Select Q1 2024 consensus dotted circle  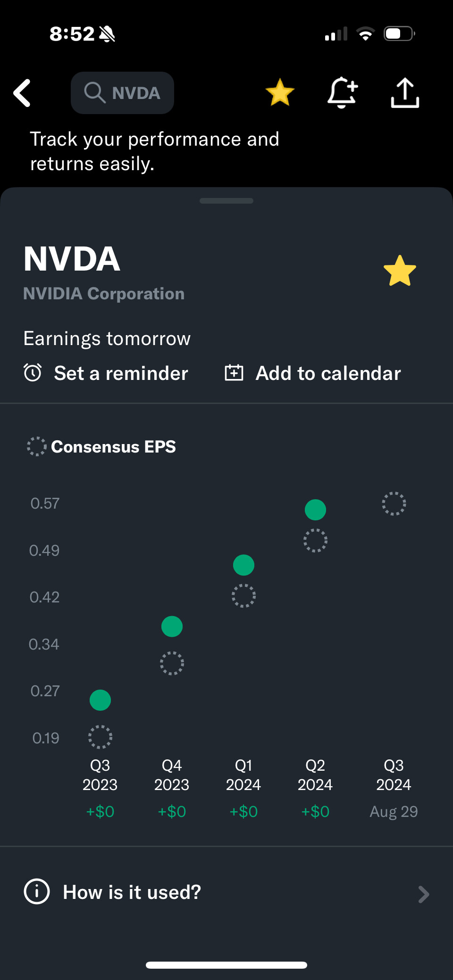click(x=243, y=596)
